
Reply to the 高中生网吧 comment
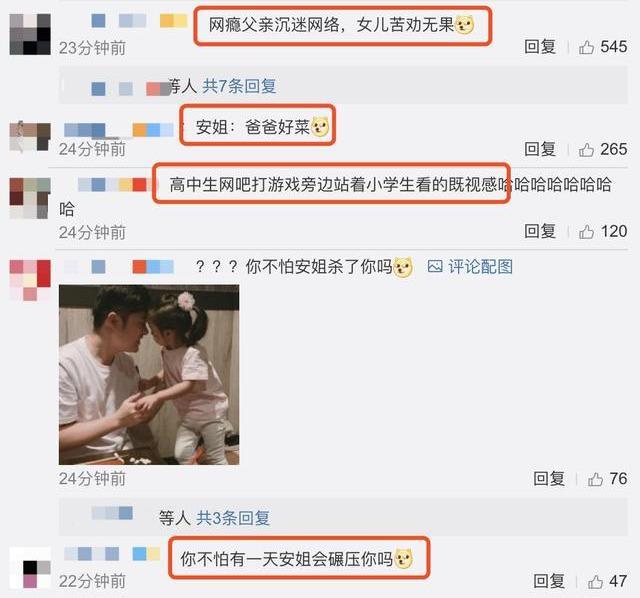[x=540, y=231]
